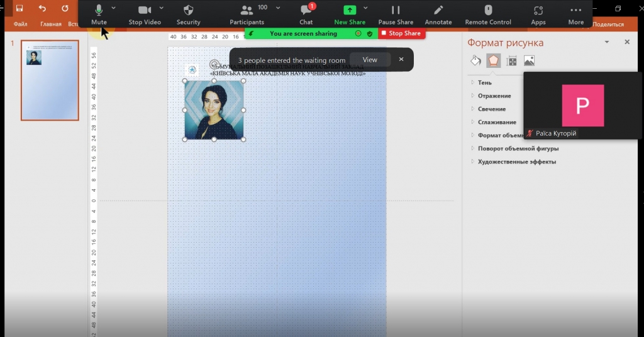Close the Формат рисунка pane
The width and height of the screenshot is (644, 337).
point(627,42)
